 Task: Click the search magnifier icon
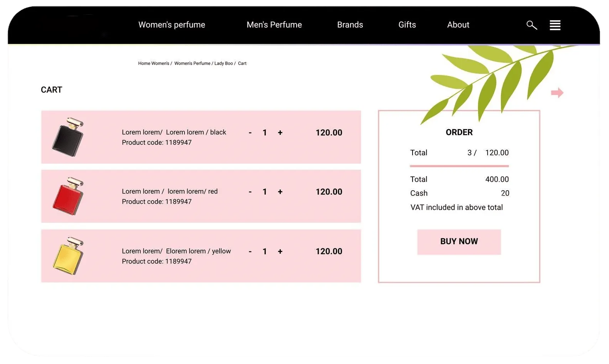[532, 25]
